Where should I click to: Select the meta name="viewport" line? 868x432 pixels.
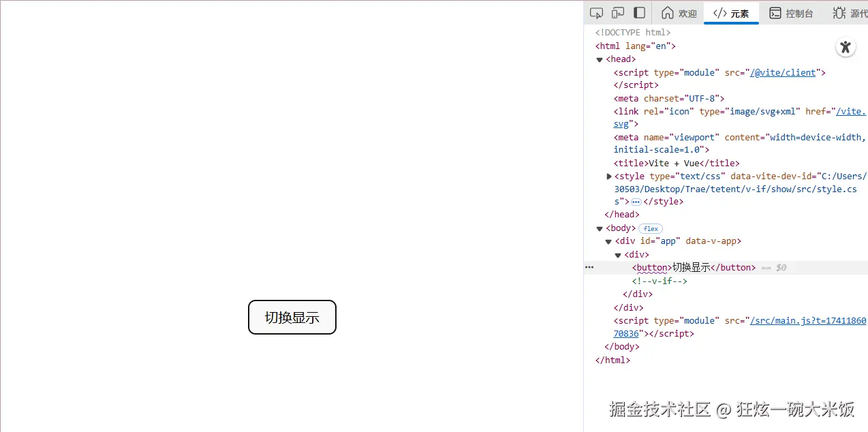point(740,144)
